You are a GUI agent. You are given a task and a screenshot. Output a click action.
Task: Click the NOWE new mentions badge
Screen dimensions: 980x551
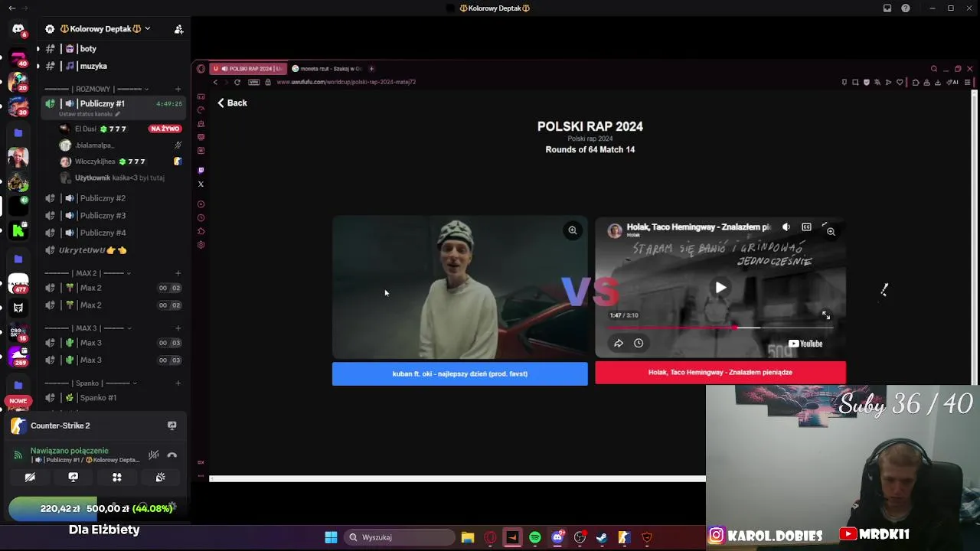pos(18,400)
